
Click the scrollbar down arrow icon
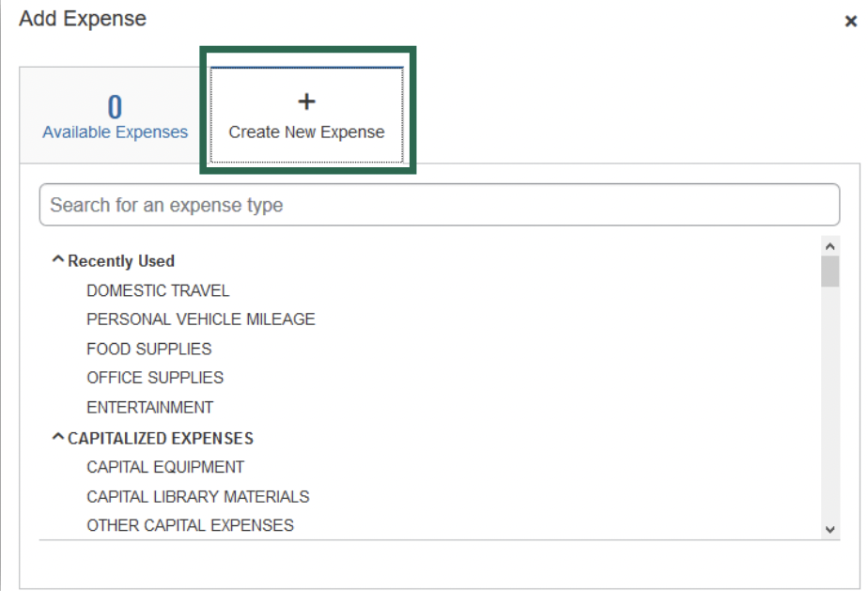click(x=829, y=528)
